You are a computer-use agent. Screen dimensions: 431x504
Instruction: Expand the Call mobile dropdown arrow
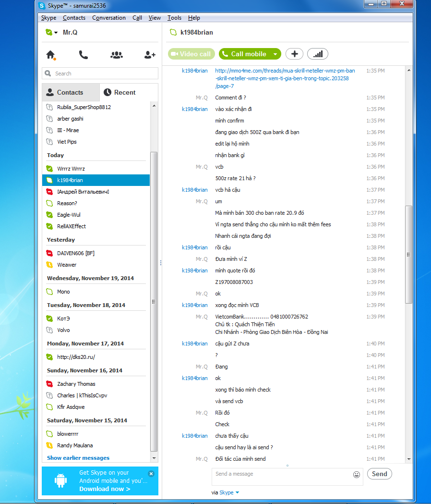pyautogui.click(x=275, y=54)
